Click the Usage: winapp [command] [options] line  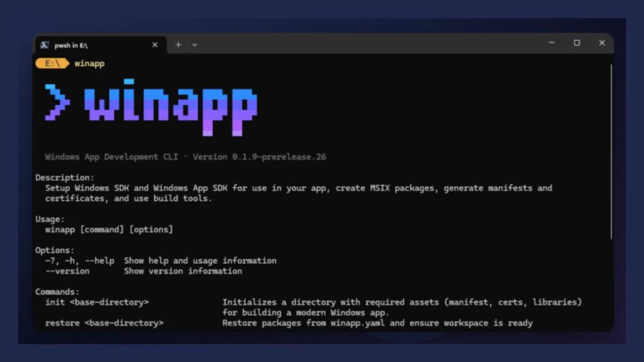108,229
